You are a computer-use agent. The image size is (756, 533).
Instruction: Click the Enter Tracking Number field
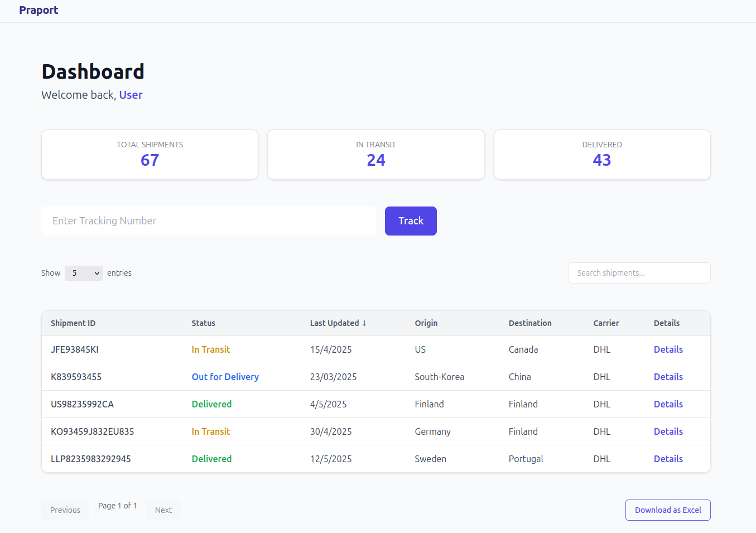click(208, 220)
